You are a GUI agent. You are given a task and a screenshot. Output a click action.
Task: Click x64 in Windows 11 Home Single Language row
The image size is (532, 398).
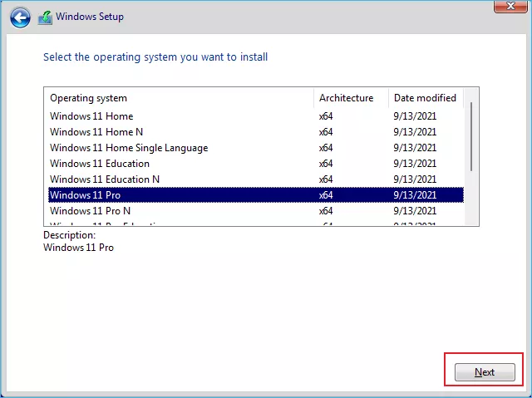point(326,148)
